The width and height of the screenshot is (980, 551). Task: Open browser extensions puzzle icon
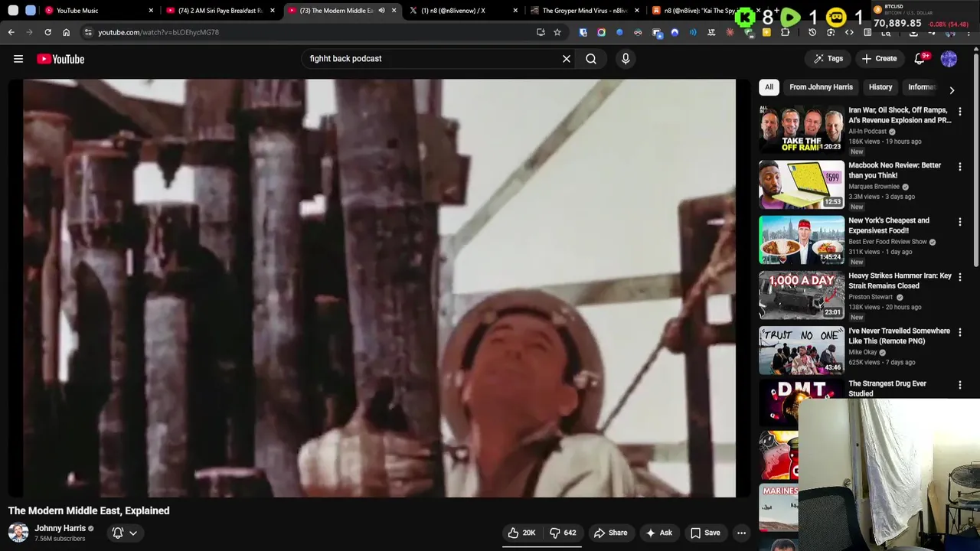pyautogui.click(x=785, y=32)
